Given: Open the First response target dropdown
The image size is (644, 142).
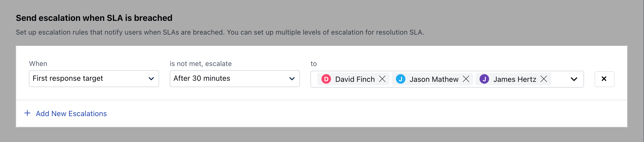Looking at the screenshot, I should coord(94,79).
